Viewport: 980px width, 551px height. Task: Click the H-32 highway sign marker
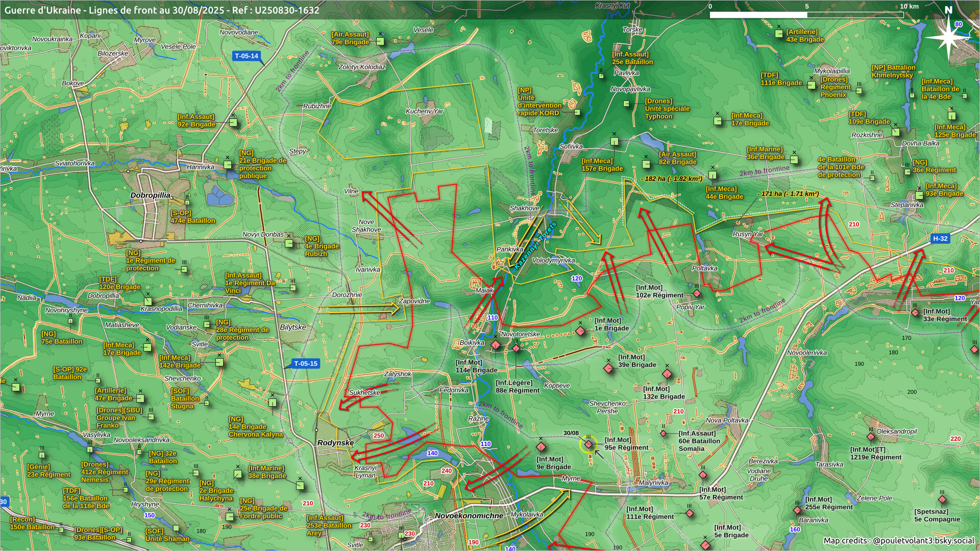940,238
